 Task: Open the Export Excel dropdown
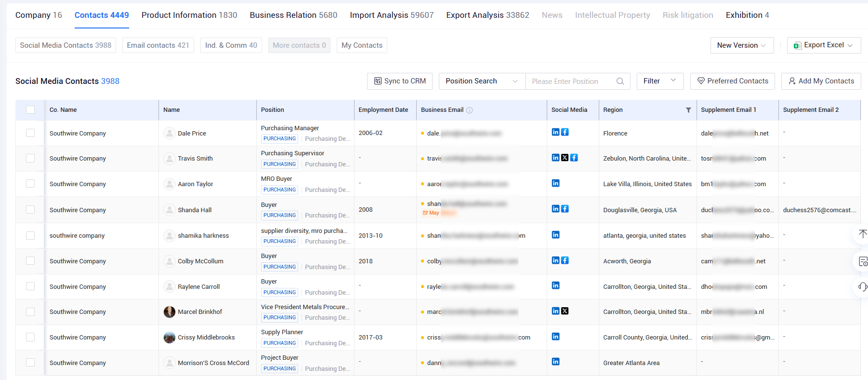824,45
